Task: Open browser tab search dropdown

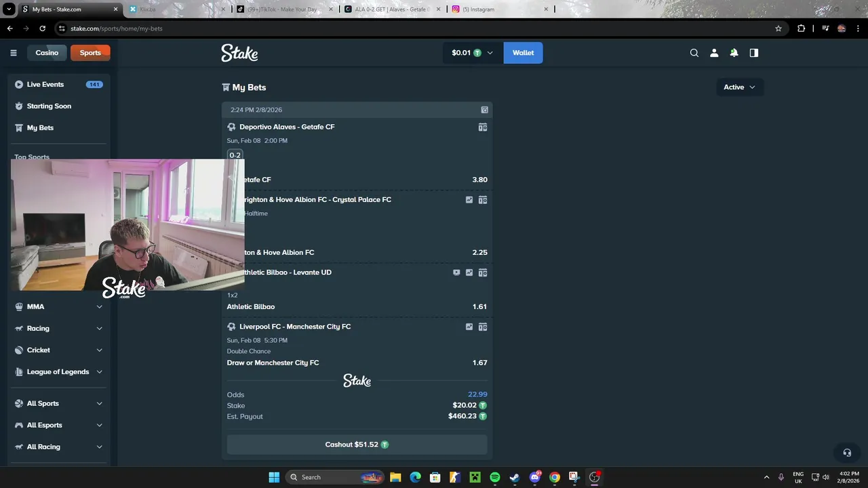Action: pos(9,9)
